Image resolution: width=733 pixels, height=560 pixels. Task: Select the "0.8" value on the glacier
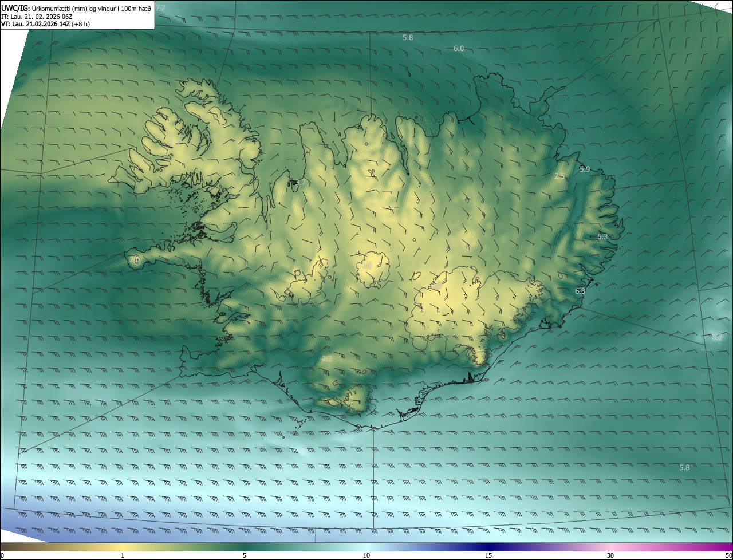(x=367, y=266)
